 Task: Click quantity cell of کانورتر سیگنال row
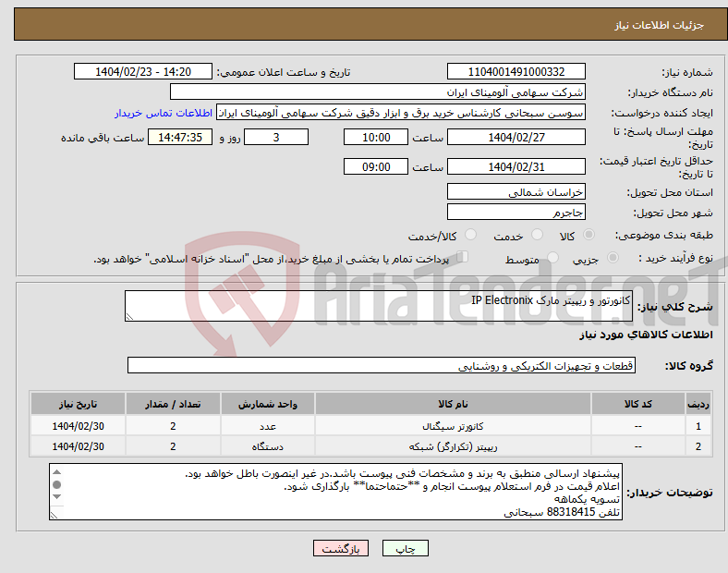[x=173, y=426]
